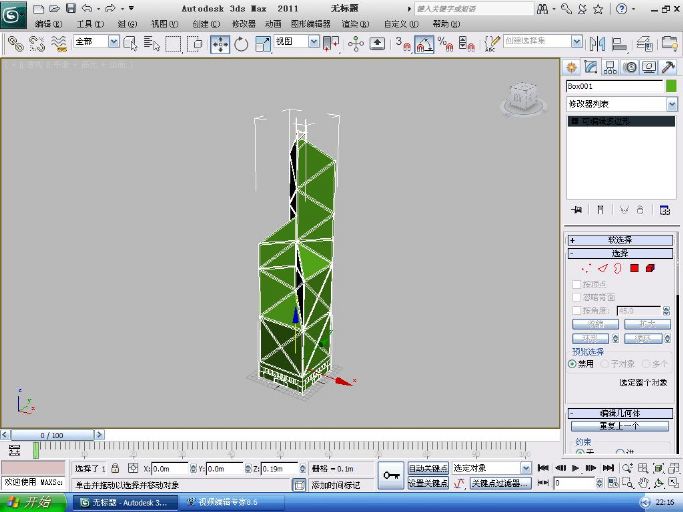Open the Utilities hammer panel tab
Image resolution: width=683 pixels, height=512 pixels.
[668, 68]
